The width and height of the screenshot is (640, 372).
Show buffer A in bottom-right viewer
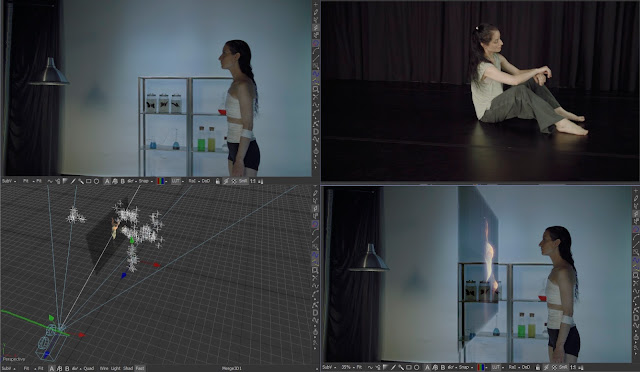point(427,368)
